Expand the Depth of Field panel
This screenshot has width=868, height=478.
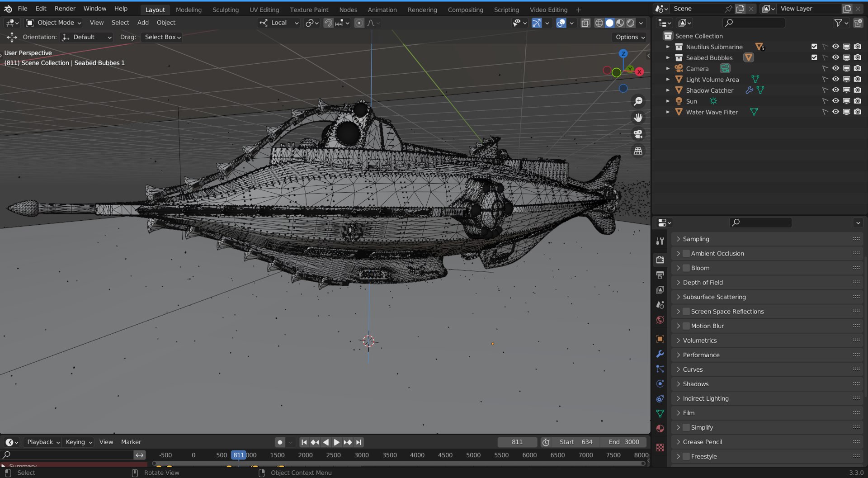click(x=767, y=282)
